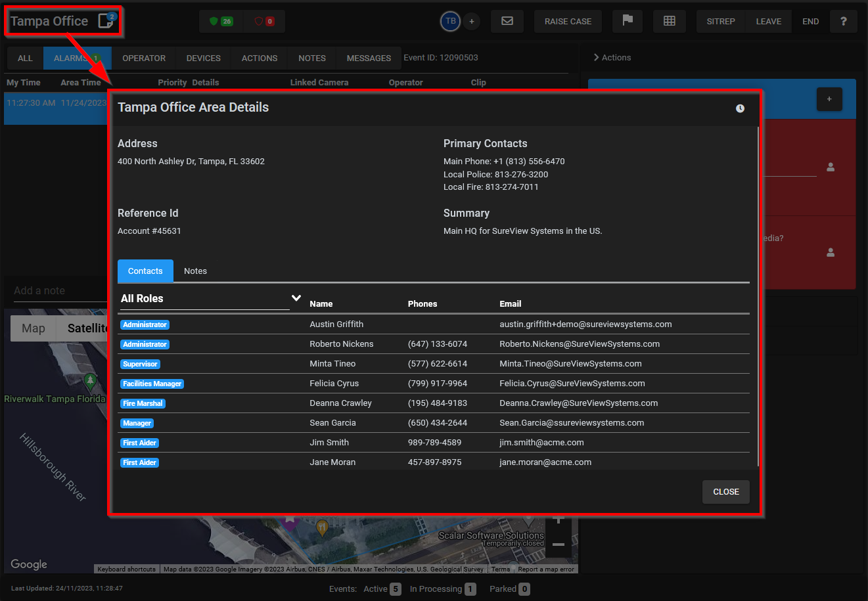Select the Contacts tab in Area Details
This screenshot has width=868, height=601.
coord(145,271)
